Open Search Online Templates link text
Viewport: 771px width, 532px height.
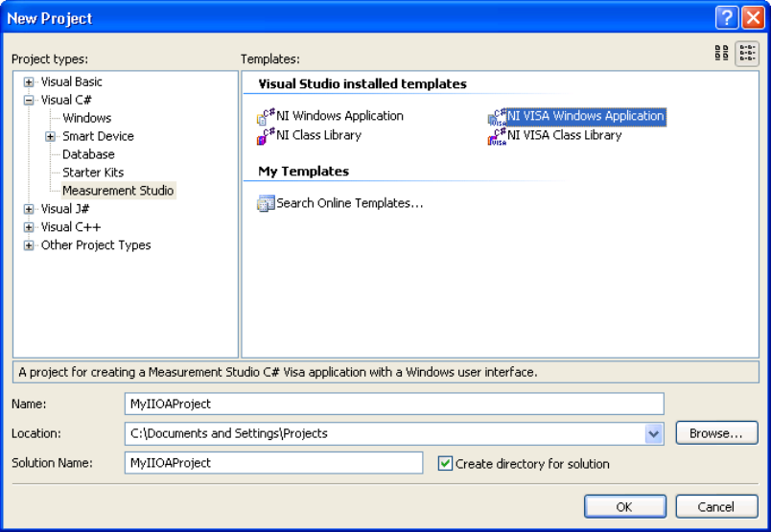[x=350, y=203]
